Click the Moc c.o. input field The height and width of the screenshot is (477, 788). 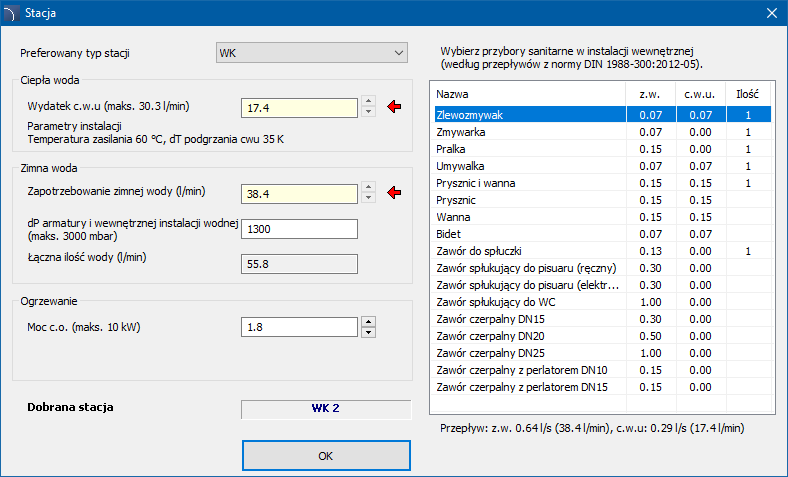coord(299,327)
